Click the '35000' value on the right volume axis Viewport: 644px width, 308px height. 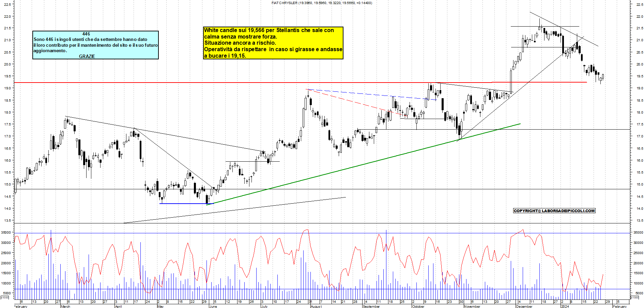(638, 233)
